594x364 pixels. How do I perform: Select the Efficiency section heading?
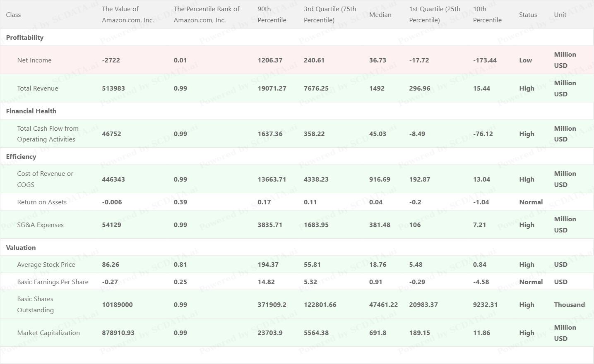click(21, 156)
